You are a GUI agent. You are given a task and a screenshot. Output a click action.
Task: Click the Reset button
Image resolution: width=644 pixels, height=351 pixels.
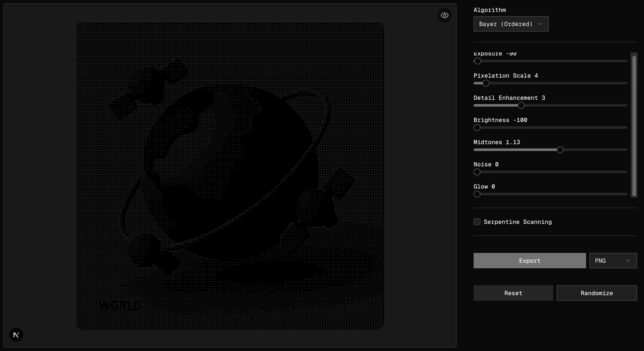(x=513, y=293)
